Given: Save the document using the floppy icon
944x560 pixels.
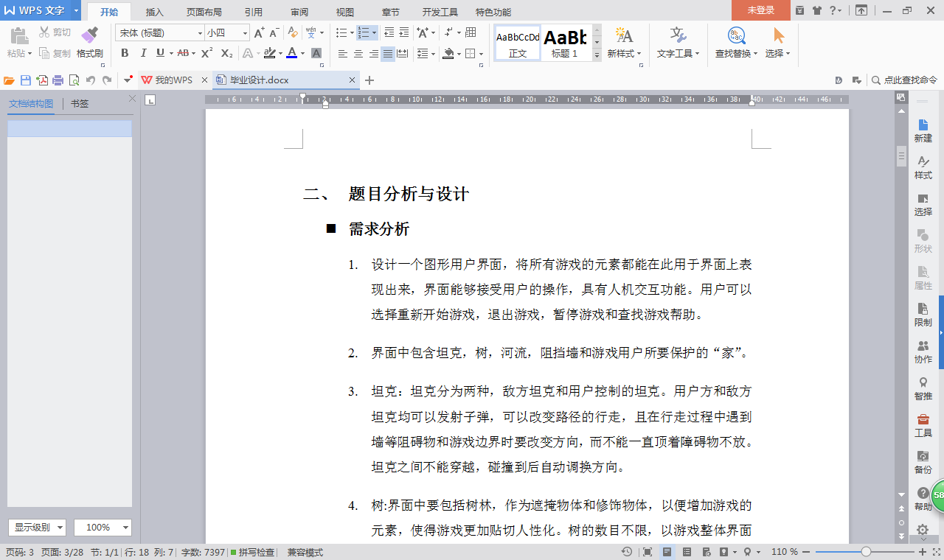Looking at the screenshot, I should (x=26, y=80).
